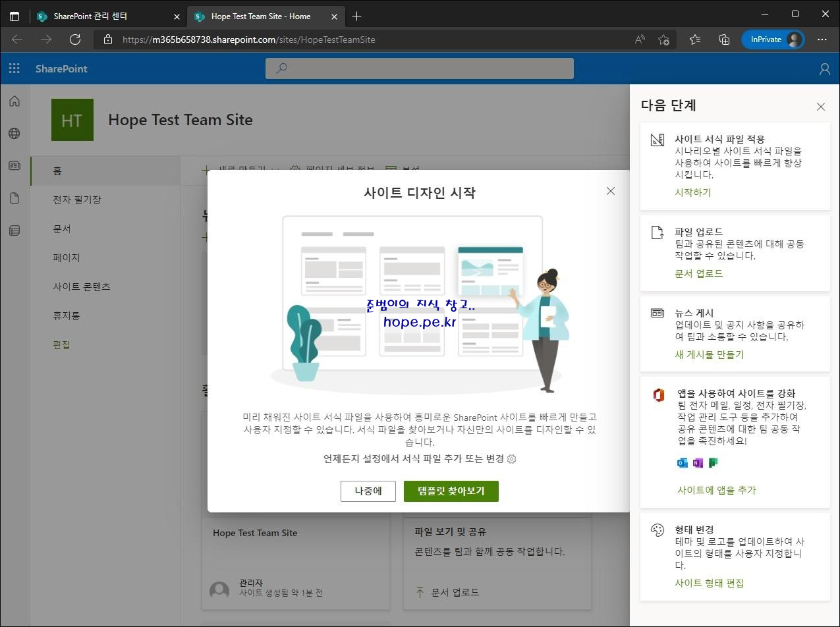
Task: Open the Edge Favorites list icon
Action: click(695, 40)
